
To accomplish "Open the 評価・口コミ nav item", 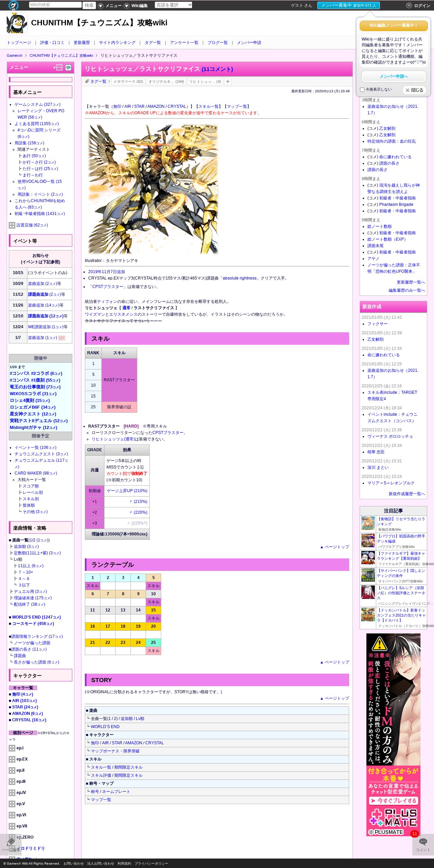I will (52, 43).
